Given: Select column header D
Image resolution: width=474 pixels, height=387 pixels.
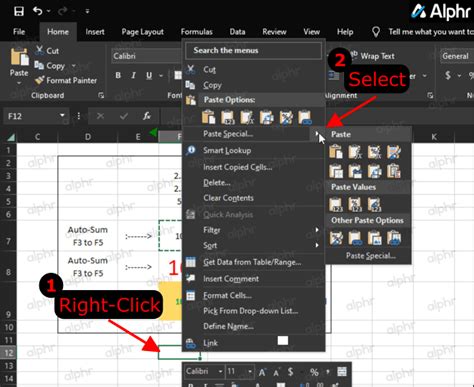Looking at the screenshot, I should 88,137.
